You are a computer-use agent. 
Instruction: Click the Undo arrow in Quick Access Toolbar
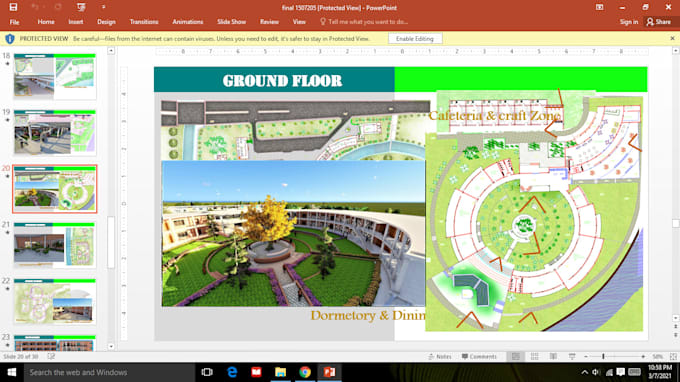35,7
